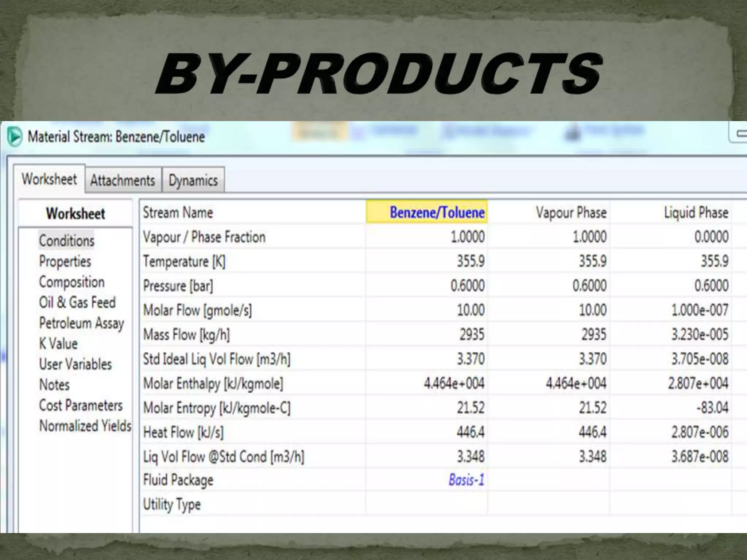The height and width of the screenshot is (560, 747).
Task: Click the Material Stream window green arrow icon
Action: [x=15, y=136]
